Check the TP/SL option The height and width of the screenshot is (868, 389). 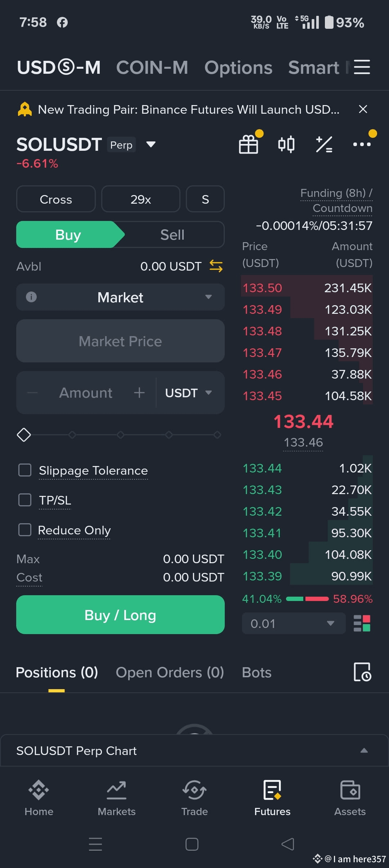(25, 500)
